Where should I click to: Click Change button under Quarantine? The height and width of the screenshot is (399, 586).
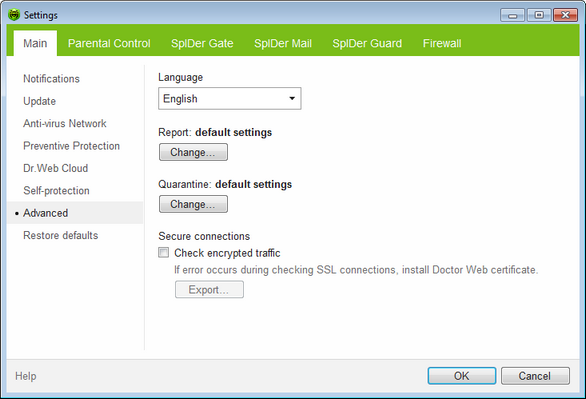tap(193, 204)
